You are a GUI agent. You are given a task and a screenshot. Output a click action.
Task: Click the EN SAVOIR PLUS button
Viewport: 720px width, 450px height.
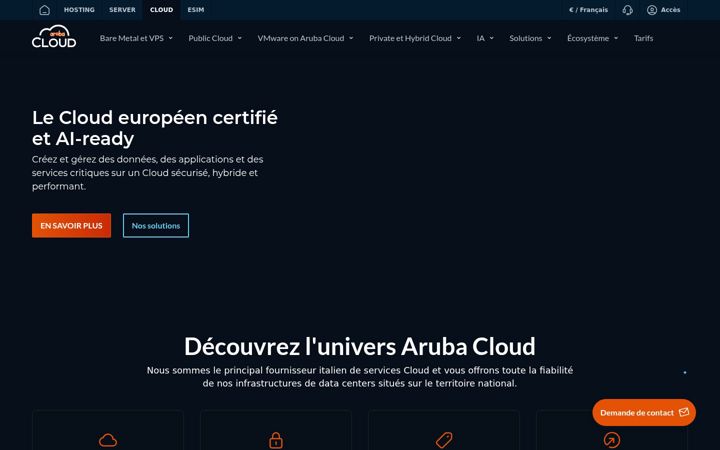tap(71, 225)
